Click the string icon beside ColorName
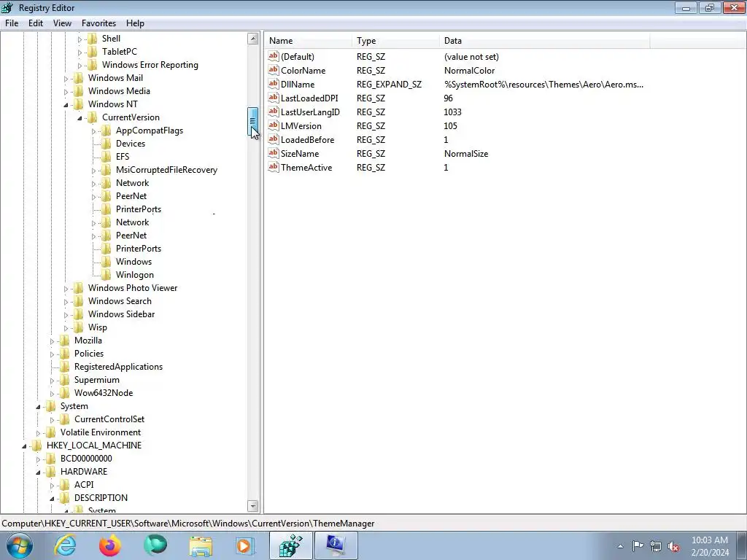The height and width of the screenshot is (560, 747). [273, 70]
